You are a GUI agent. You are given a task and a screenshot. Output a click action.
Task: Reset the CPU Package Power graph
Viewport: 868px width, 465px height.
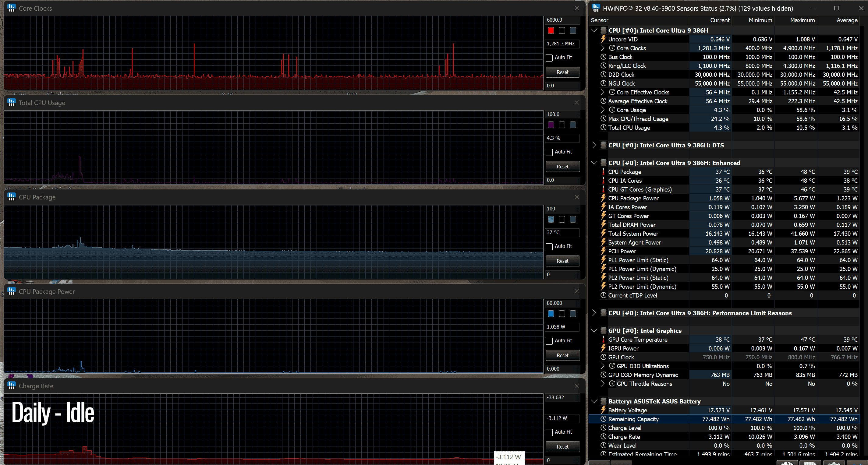(x=562, y=355)
